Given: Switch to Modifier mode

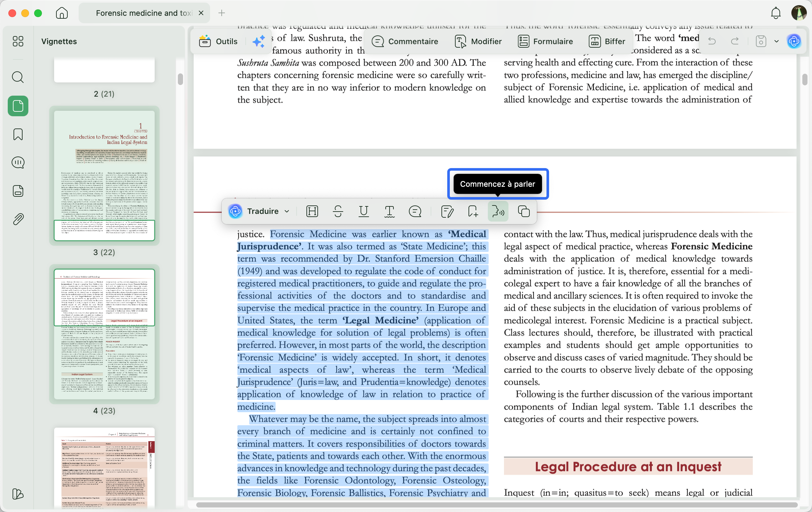Looking at the screenshot, I should coord(478,42).
